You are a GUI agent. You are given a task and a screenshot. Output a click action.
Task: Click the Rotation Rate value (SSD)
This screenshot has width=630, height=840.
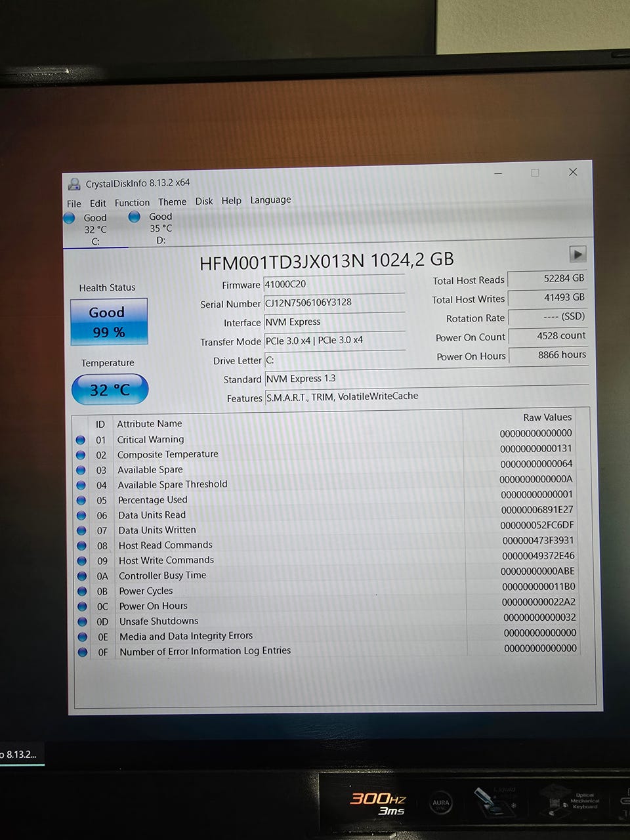tap(548, 316)
